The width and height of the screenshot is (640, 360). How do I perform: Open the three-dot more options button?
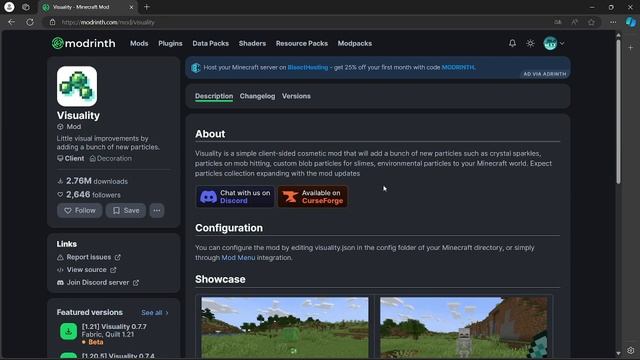[157, 211]
